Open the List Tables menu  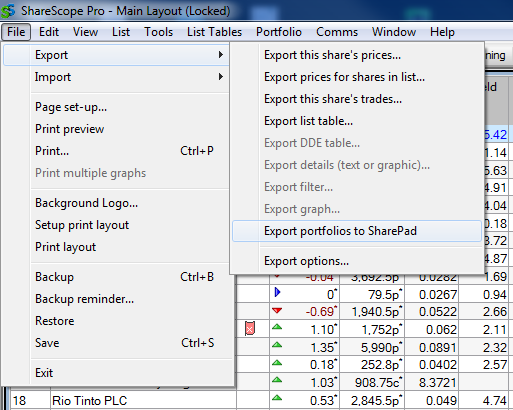click(x=214, y=32)
